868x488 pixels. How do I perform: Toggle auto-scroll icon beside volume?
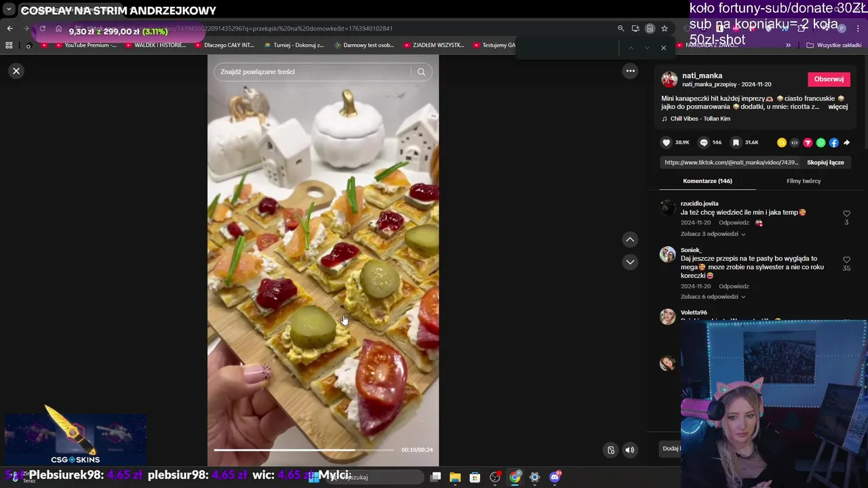[611, 450]
